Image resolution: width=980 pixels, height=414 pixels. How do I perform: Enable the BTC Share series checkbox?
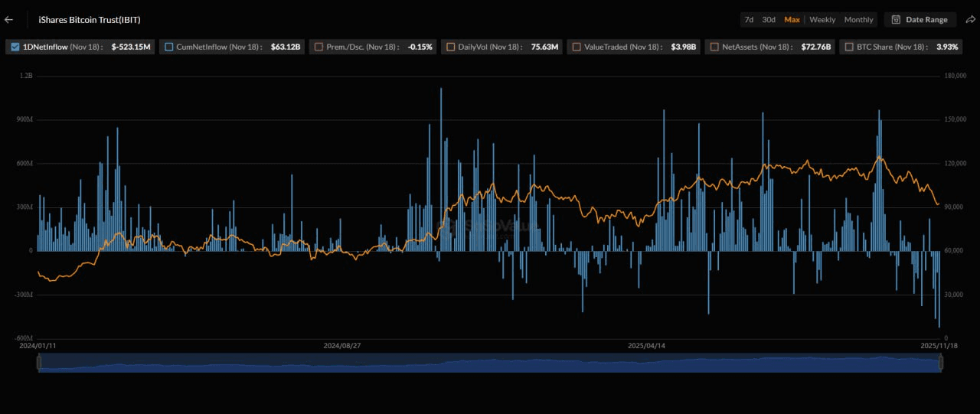point(849,47)
